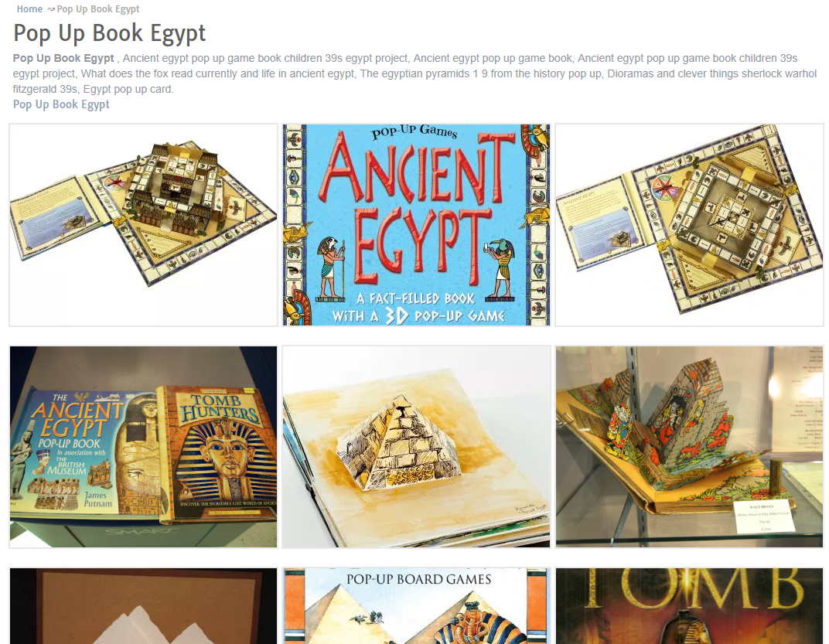Open the top-down pop-up board game image

[x=690, y=225]
